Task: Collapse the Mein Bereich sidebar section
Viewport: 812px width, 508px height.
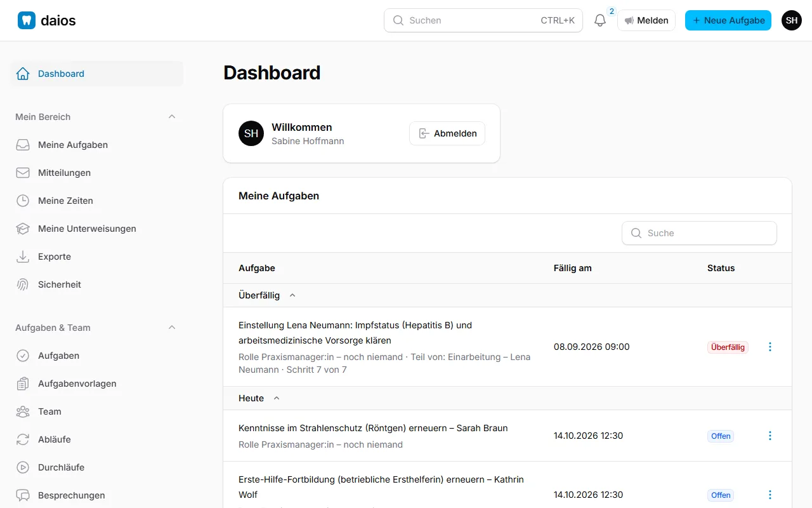Action: tap(172, 117)
